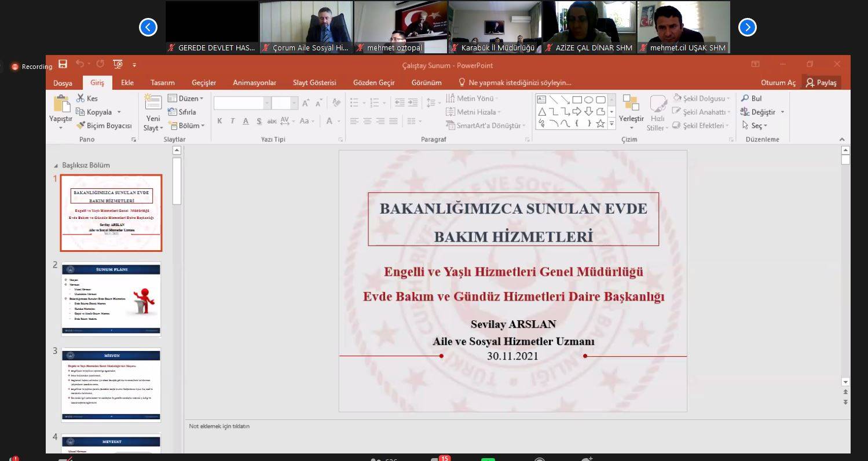
Task: Click the font size combo box
Action: [x=284, y=103]
